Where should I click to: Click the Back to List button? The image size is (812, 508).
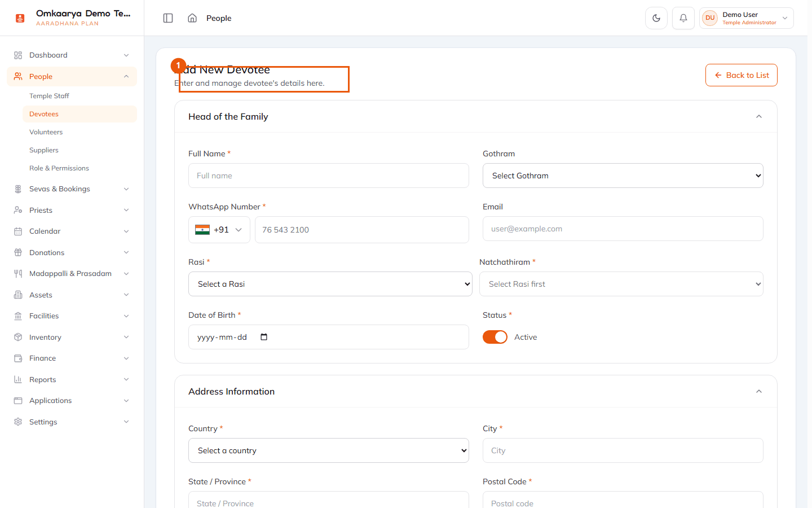(x=742, y=75)
